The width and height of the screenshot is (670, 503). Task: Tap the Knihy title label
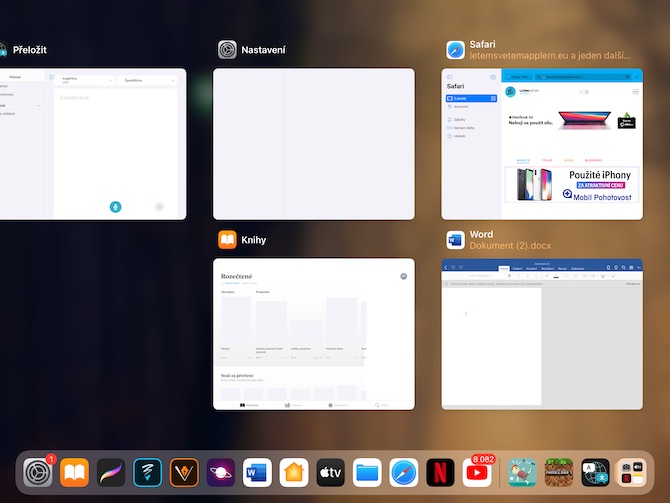click(253, 240)
